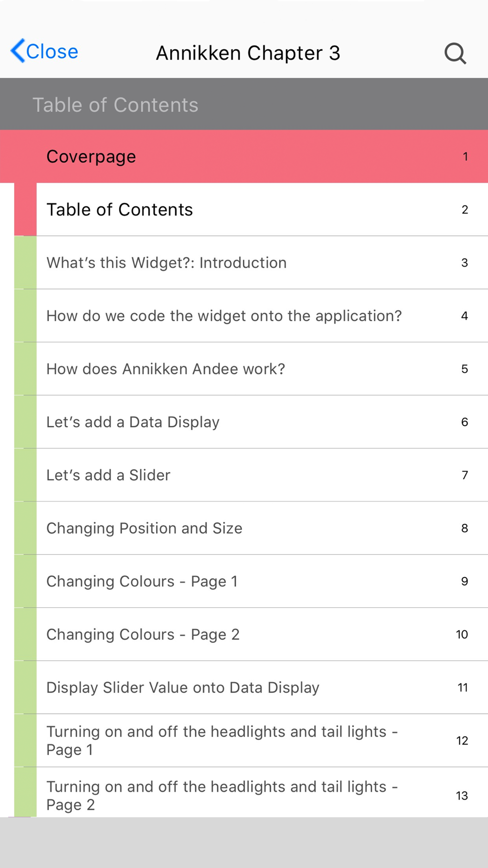Viewport: 488px width, 868px height.
Task: Click the green marker beside Let's add a Slider
Action: pos(25,475)
